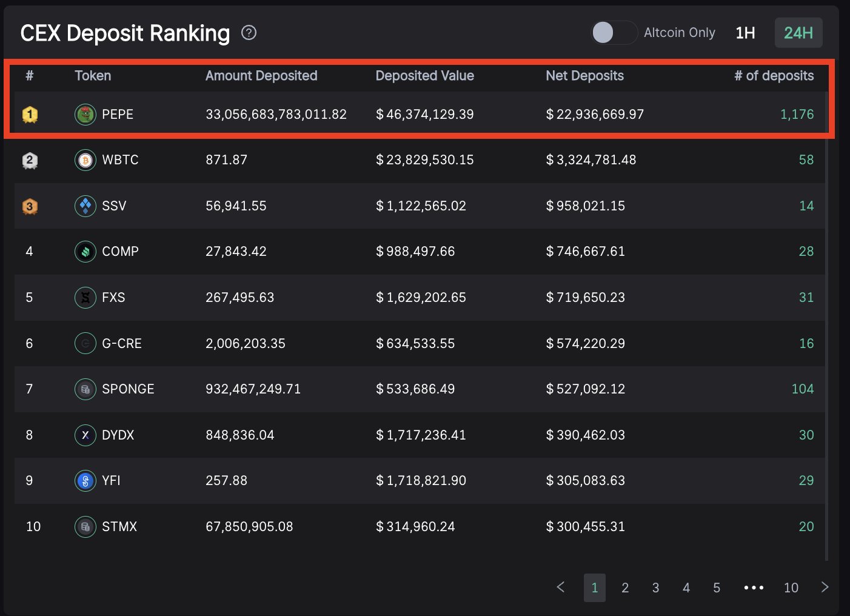Screen dimensions: 850x616
Task: Click the SPONGE token name
Action: 128,389
